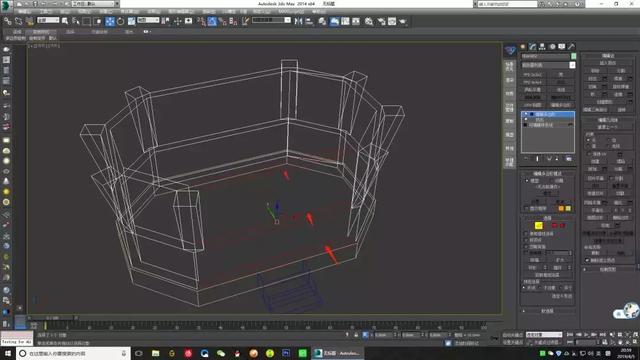Switch to the Hierarchy command panel tab

click(x=542, y=47)
